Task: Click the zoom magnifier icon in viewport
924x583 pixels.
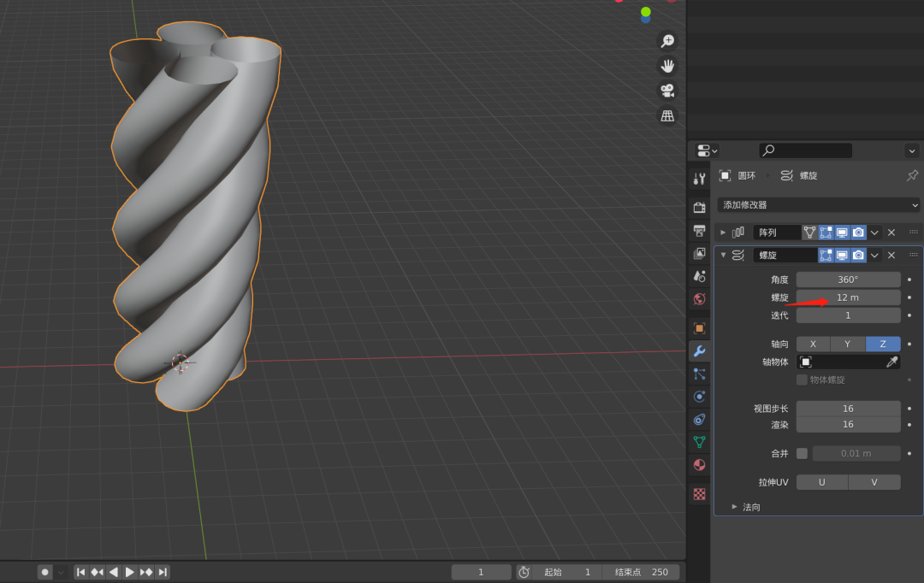Action: tap(667, 41)
